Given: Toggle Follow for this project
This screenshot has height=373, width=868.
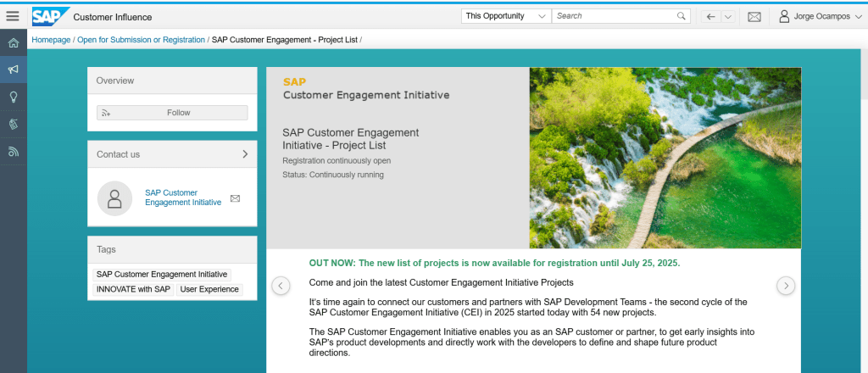Looking at the screenshot, I should click(172, 113).
